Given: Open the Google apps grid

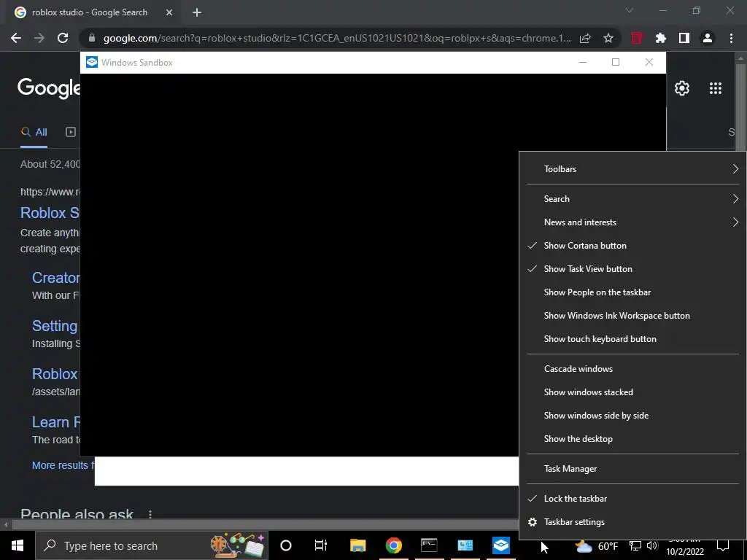Looking at the screenshot, I should click(716, 88).
